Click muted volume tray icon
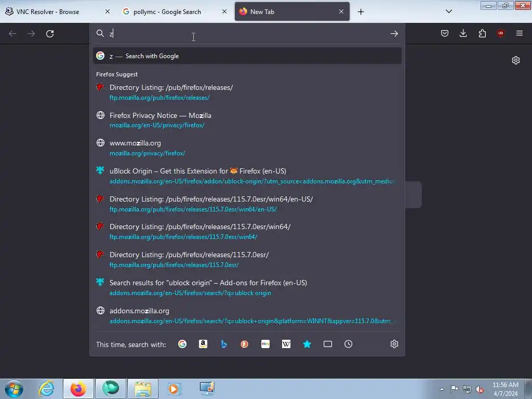Image resolution: width=532 pixels, height=399 pixels. (x=480, y=389)
